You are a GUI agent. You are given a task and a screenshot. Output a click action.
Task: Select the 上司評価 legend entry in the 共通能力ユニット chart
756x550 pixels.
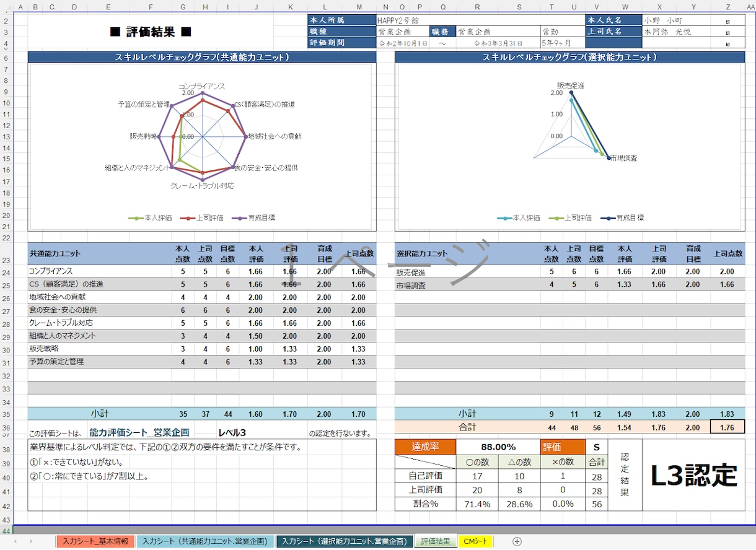point(203,218)
